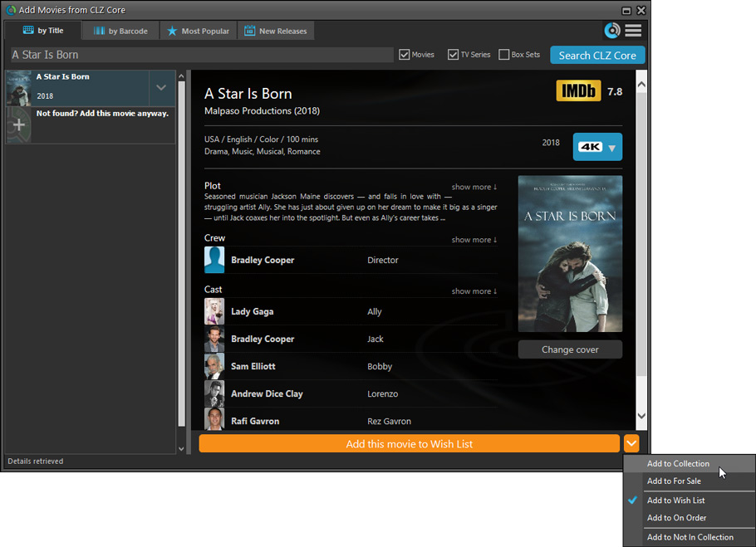
Task: Click the details panel scroll up arrow
Action: tap(641, 85)
